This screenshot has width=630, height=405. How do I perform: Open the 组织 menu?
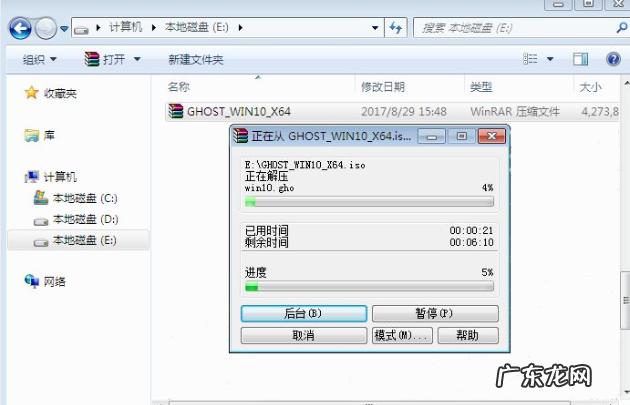coord(39,60)
